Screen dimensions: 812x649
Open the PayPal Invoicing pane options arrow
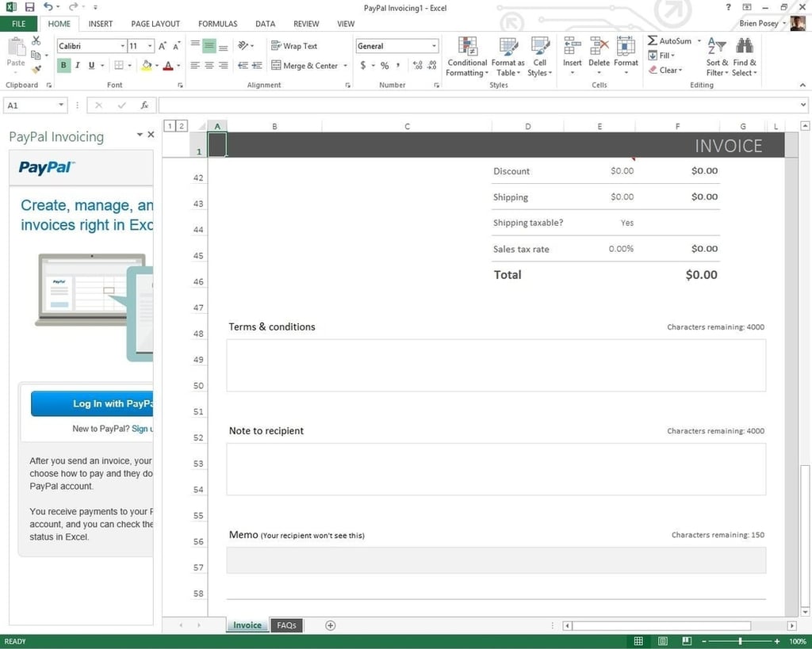[140, 135]
